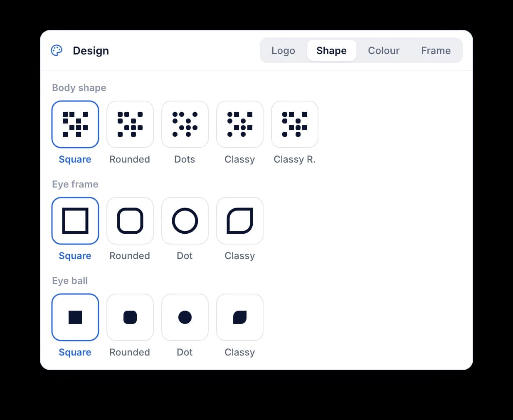The width and height of the screenshot is (513, 420).
Task: Click the Classy label under Eye ball
Action: tap(240, 352)
